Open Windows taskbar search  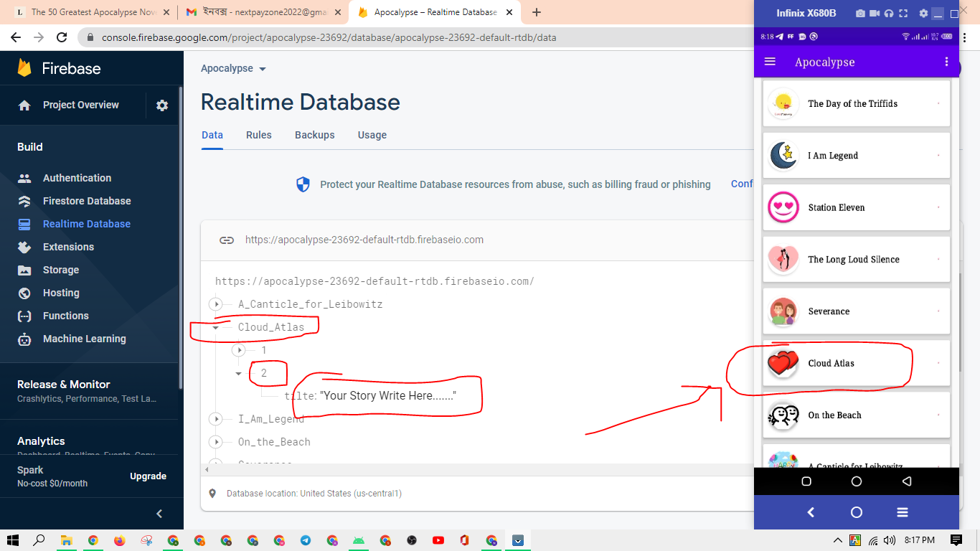(39, 540)
